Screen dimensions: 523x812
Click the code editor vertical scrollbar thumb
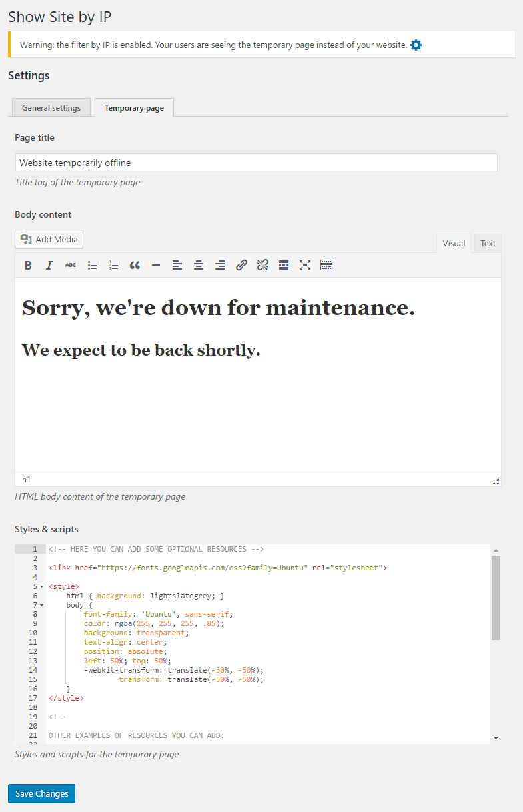(x=496, y=598)
